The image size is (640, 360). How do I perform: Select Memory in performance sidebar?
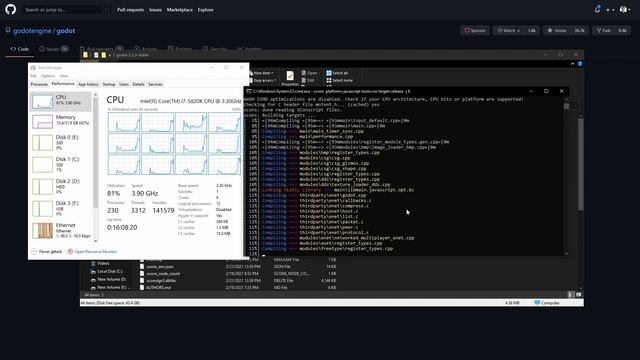[61, 121]
